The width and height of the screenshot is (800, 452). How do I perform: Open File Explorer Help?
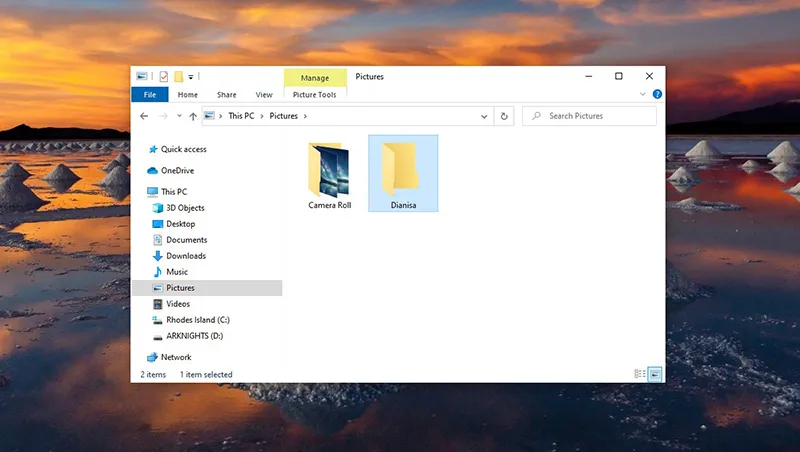[657, 94]
